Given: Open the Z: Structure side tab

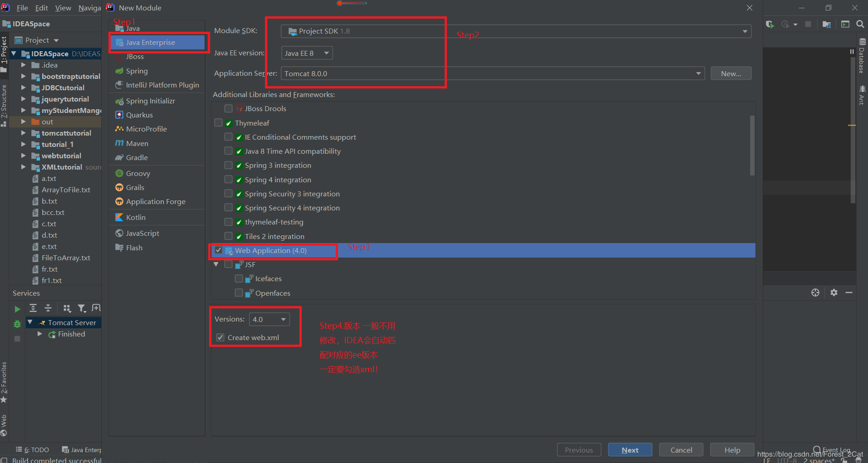Looking at the screenshot, I should click(4, 105).
